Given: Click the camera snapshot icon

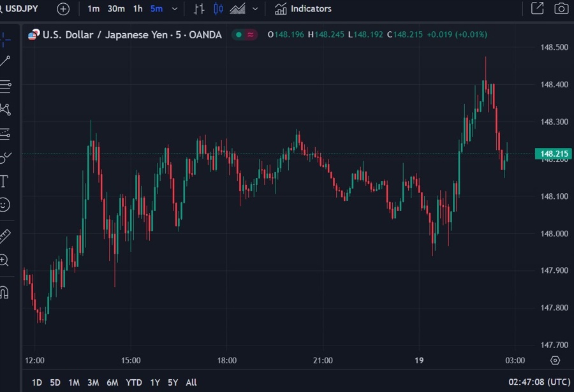Looking at the screenshot, I should coord(561,9).
